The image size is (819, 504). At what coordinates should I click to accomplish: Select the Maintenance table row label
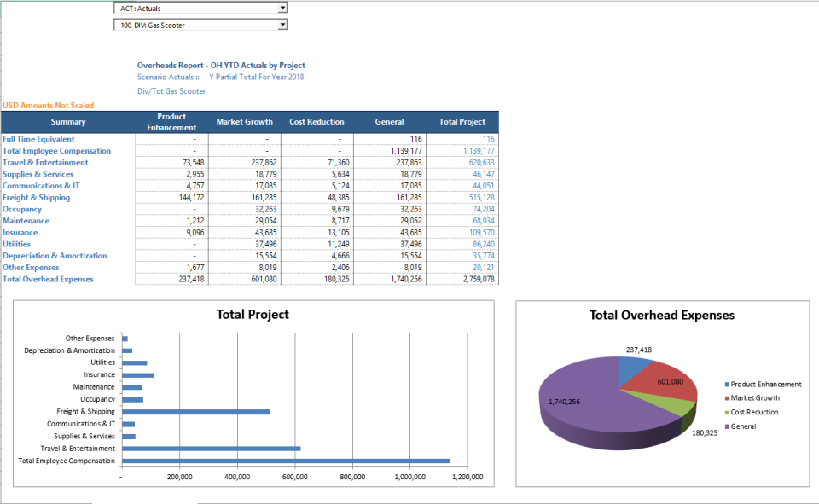pos(26,221)
